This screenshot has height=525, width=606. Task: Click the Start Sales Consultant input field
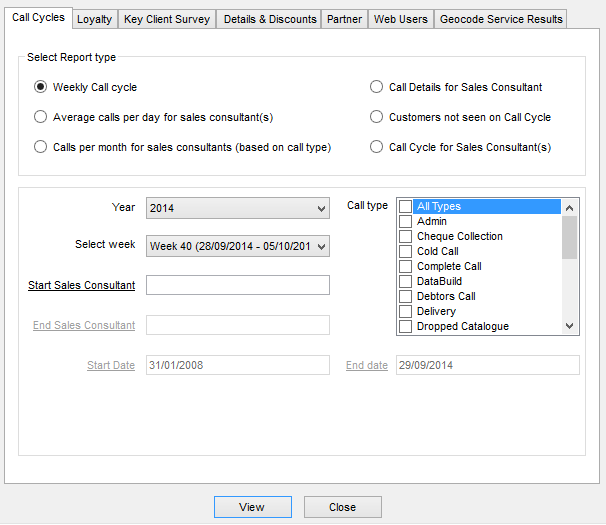[237, 286]
